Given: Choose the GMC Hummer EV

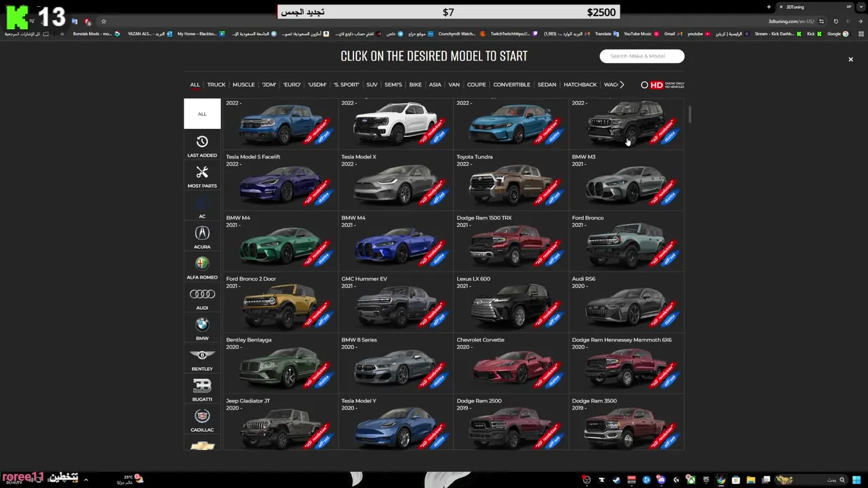Looking at the screenshot, I should (396, 302).
